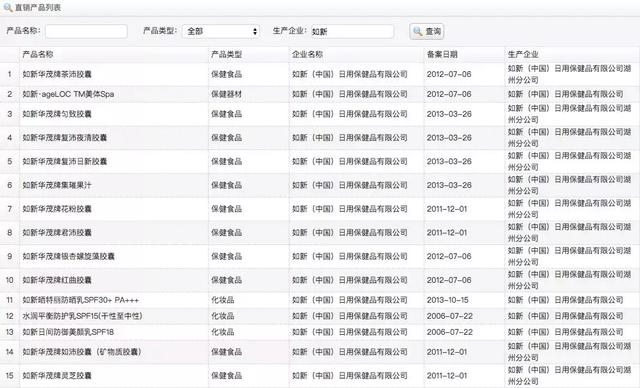
Task: Click date 2006-07-22 in row 12
Action: coord(450,316)
